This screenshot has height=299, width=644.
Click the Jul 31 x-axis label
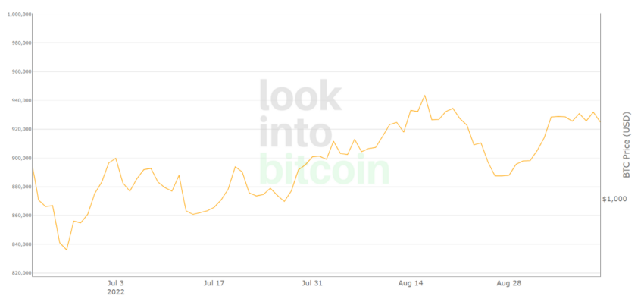click(x=313, y=283)
